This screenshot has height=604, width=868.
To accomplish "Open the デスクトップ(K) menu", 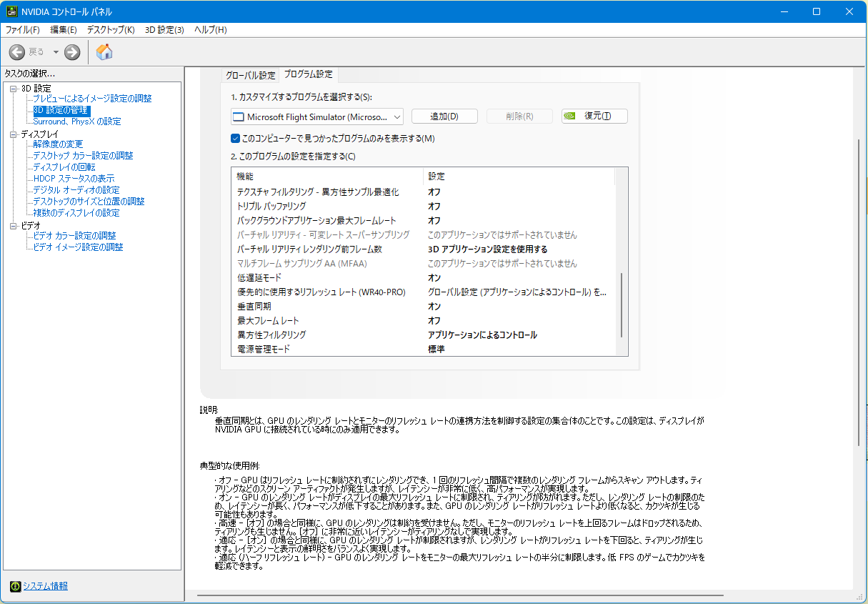I will (111, 30).
